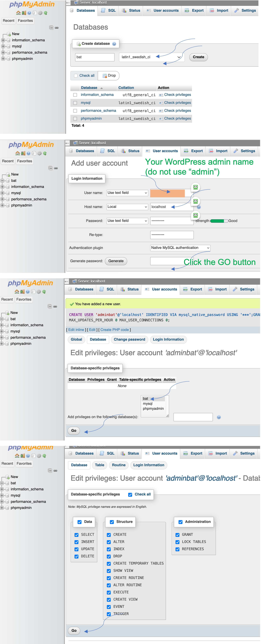Click the server icon beside Server: localhost on the Databases page
Viewport: 261px width, 644px height.
pyautogui.click(x=76, y=2)
